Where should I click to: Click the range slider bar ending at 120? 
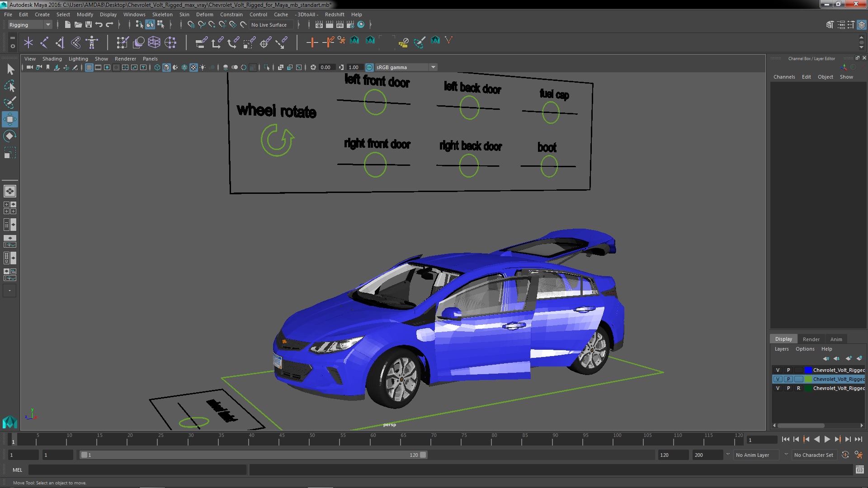tap(253, 455)
